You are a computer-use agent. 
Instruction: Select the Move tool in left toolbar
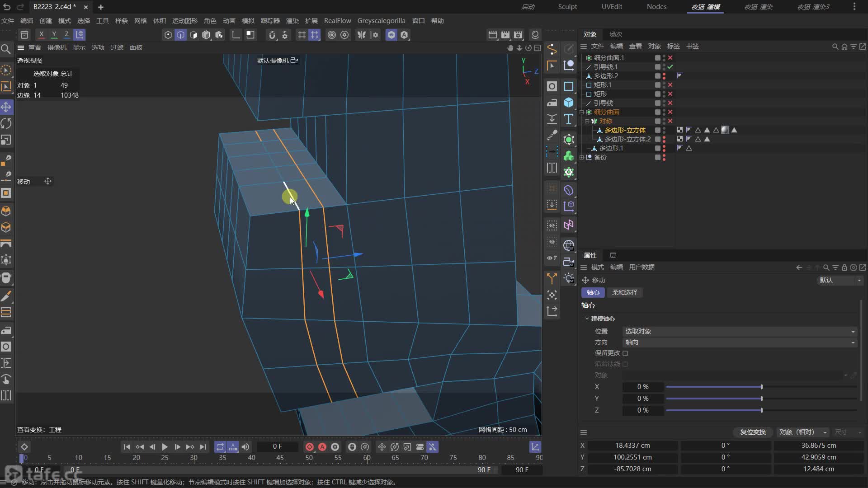[x=6, y=107]
